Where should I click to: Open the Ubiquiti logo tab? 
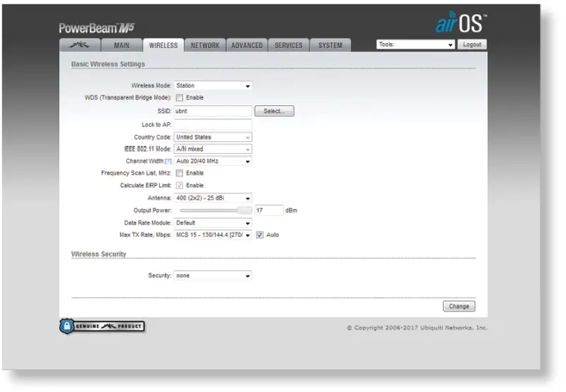[80, 45]
